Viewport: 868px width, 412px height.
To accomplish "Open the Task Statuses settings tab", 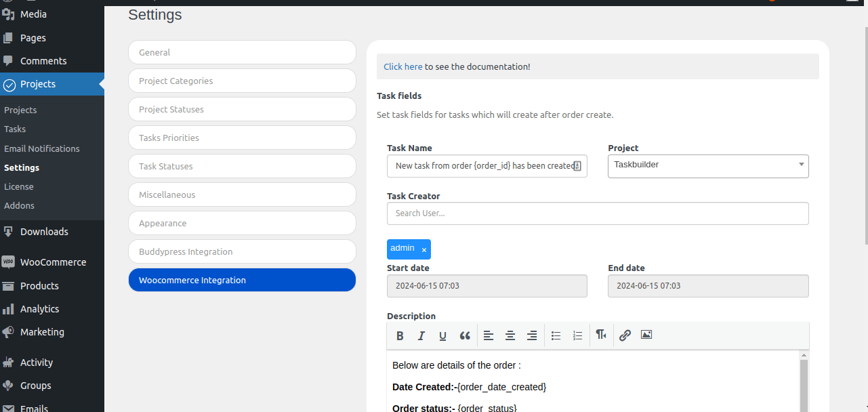I will 242,166.
